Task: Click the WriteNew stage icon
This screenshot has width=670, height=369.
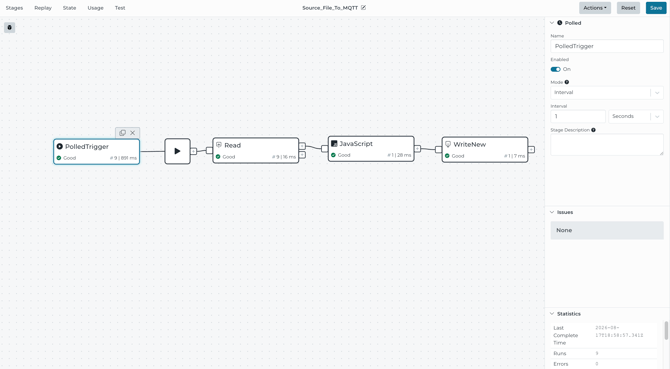Action: click(x=448, y=144)
